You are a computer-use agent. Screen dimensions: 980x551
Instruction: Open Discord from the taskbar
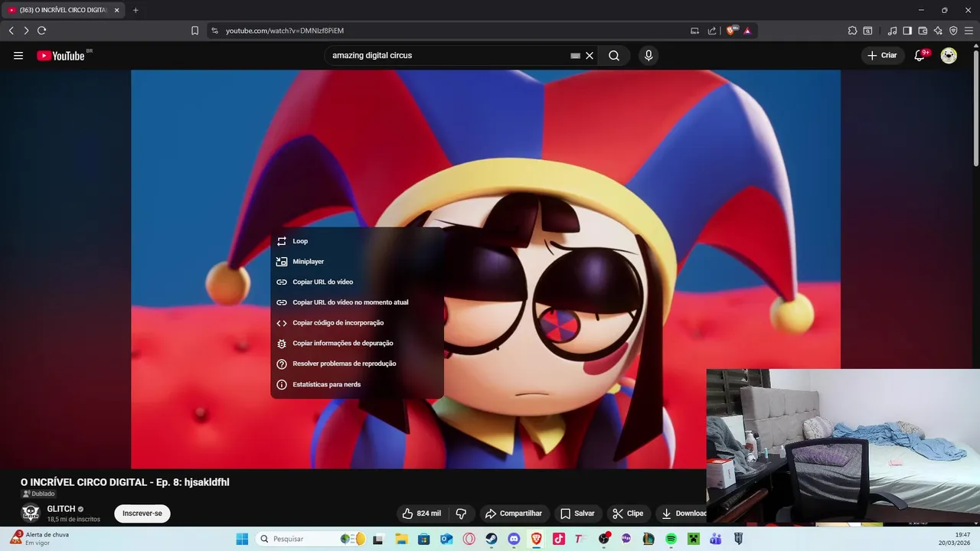tap(514, 539)
